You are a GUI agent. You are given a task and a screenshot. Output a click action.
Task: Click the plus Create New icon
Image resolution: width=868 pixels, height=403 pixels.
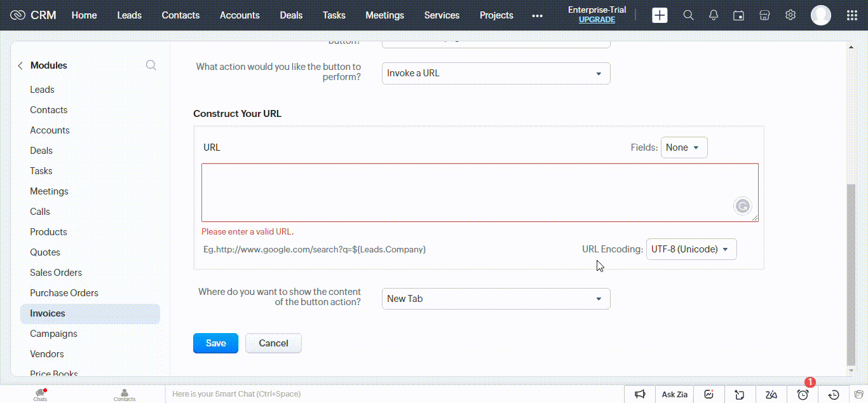pyautogui.click(x=660, y=15)
